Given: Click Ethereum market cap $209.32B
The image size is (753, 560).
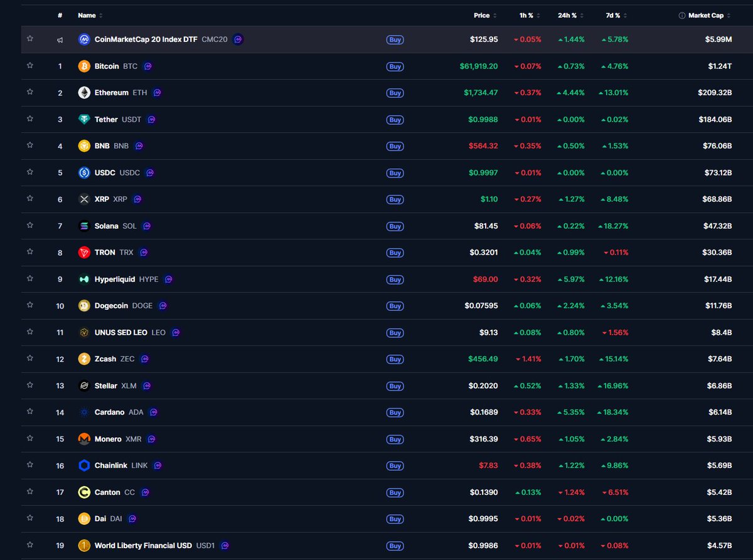Looking at the screenshot, I should pyautogui.click(x=715, y=93).
